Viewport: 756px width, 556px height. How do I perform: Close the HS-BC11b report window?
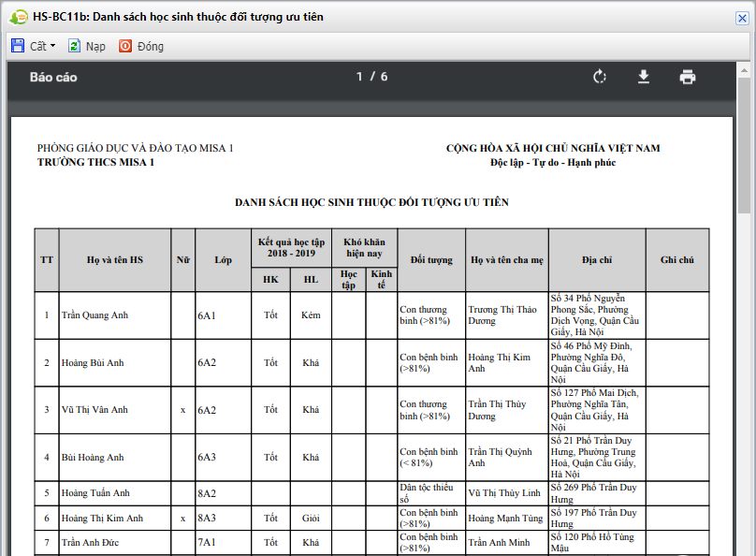pos(742,19)
